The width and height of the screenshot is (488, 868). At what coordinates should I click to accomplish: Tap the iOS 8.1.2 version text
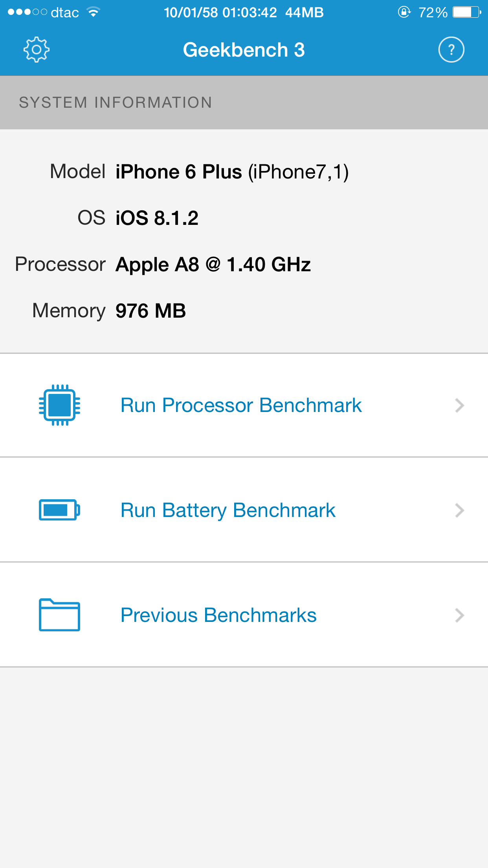pos(157,218)
